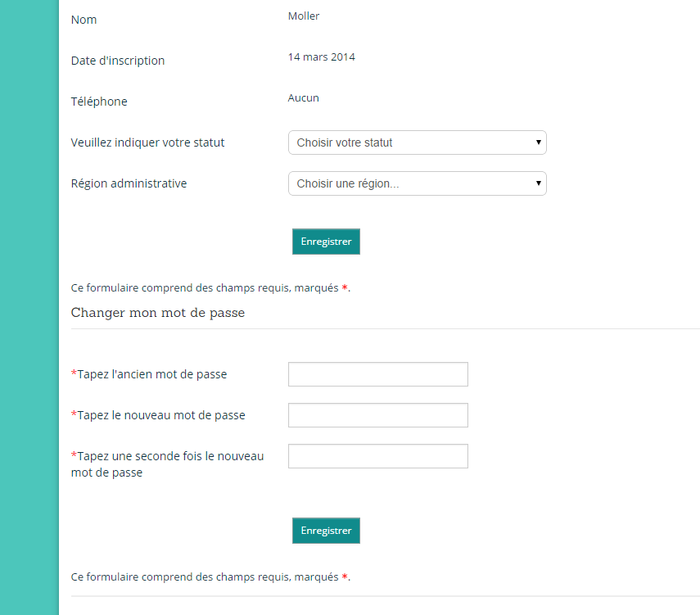Image resolution: width=700 pixels, height=615 pixels.
Task: Click the "Nom" field label
Action: [x=84, y=20]
